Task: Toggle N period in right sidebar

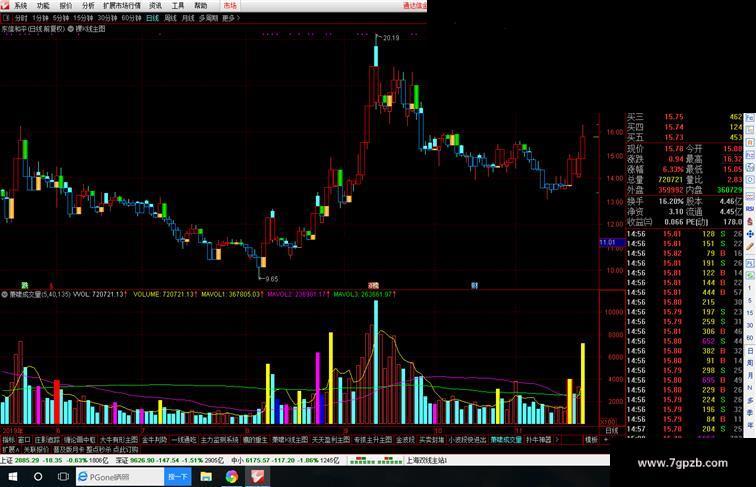Action: click(x=750, y=388)
